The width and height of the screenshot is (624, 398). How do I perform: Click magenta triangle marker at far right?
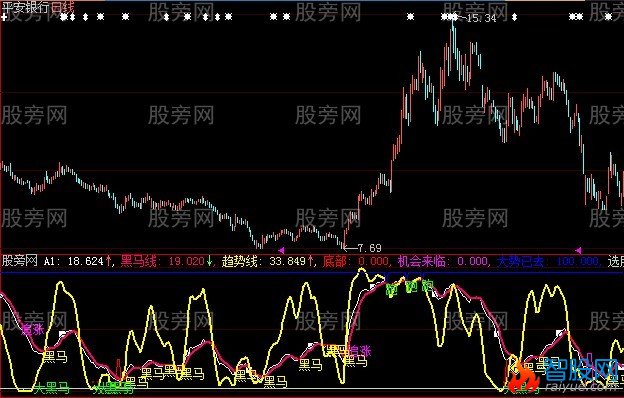tap(578, 250)
